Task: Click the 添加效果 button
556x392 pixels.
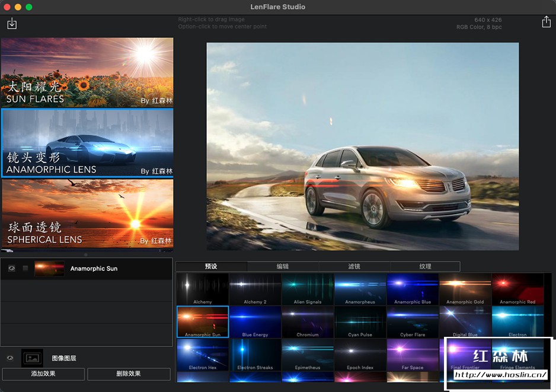Action: pyautogui.click(x=43, y=374)
